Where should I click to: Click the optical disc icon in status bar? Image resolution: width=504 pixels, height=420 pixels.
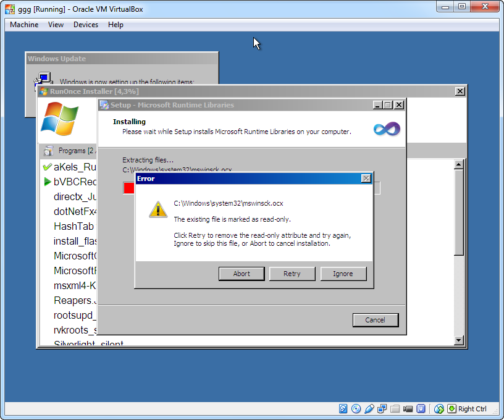[x=356, y=408]
